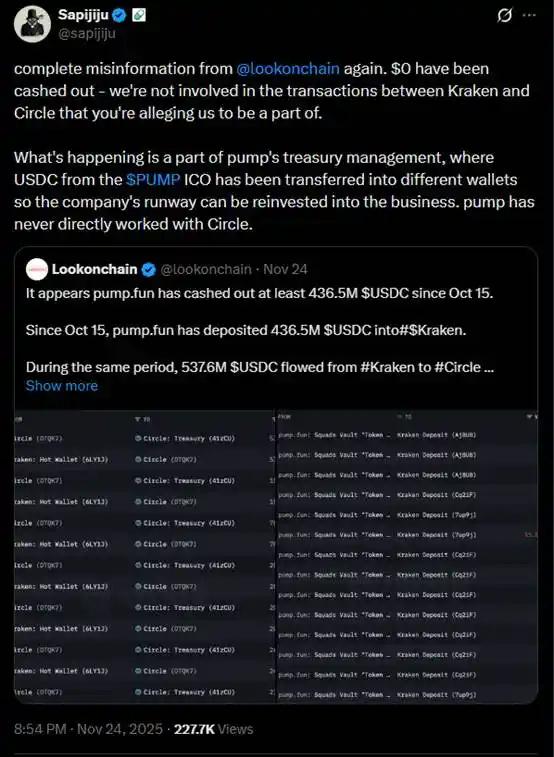Image resolution: width=554 pixels, height=757 pixels.
Task: Click affiliate badge beside Sapijiju's verified checkmark
Action: 139,15
